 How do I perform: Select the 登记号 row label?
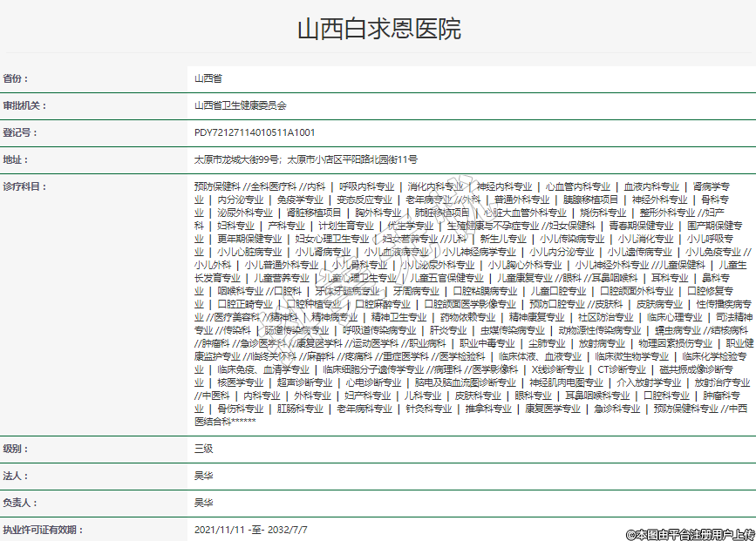[20, 132]
